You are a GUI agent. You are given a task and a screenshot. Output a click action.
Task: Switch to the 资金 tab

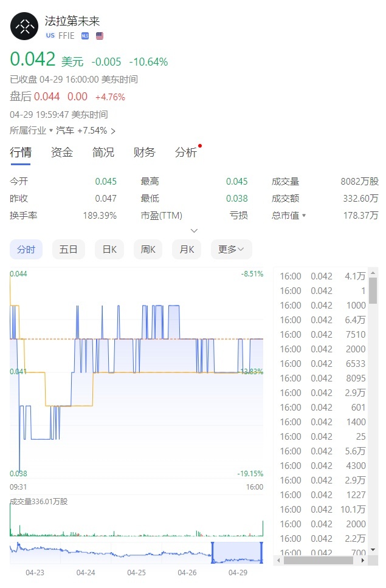62,152
